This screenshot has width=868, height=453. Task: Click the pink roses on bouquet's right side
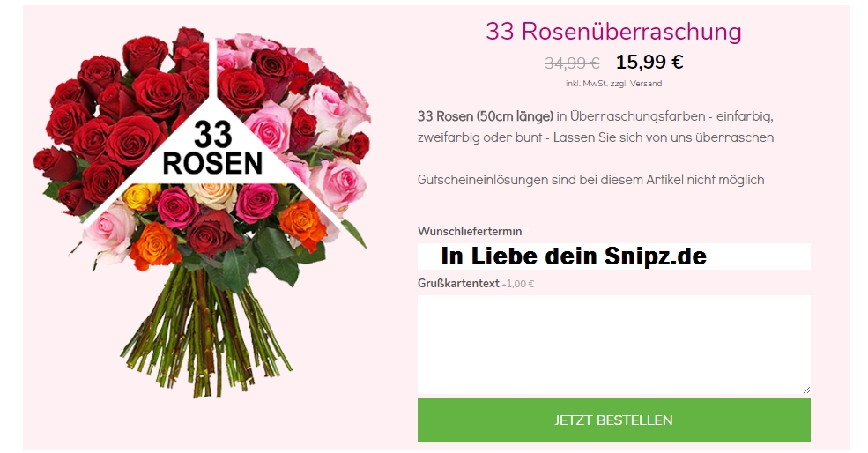(x=335, y=181)
